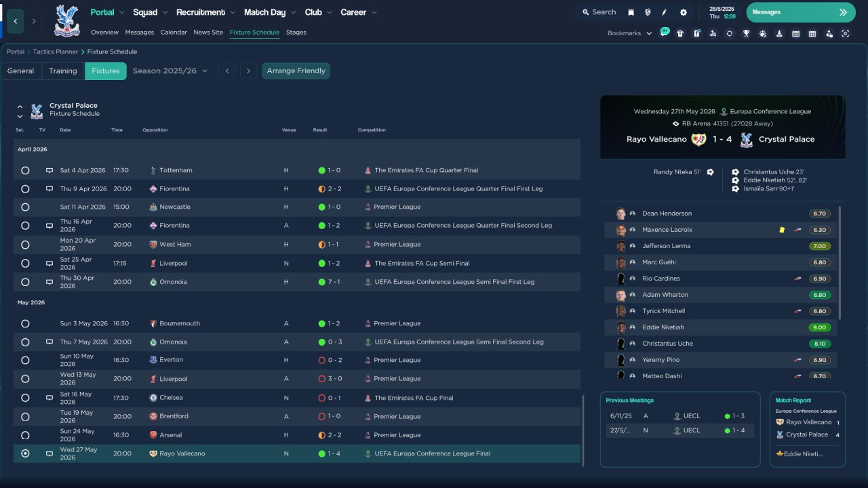Select the Rayo Vallecano fixture radio button
This screenshot has width=868, height=488.
click(25, 453)
